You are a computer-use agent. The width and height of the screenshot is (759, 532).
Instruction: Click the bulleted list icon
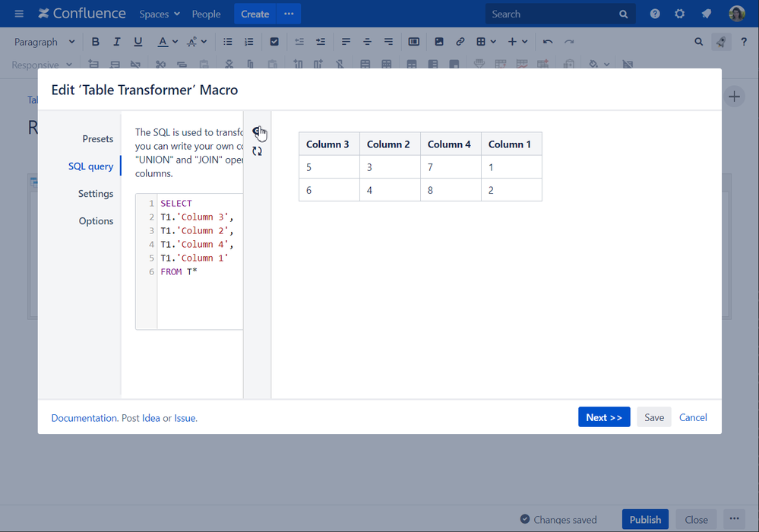(227, 42)
